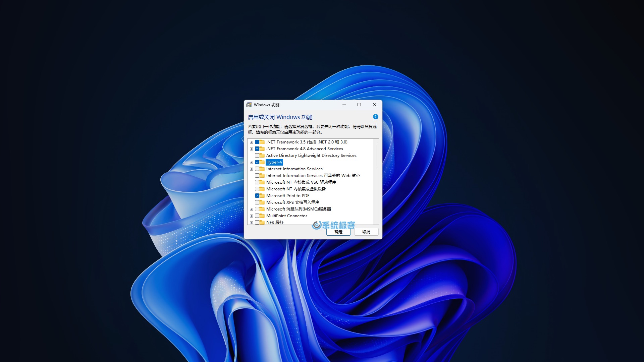Click folder icon beside Hyper-V

pyautogui.click(x=262, y=162)
